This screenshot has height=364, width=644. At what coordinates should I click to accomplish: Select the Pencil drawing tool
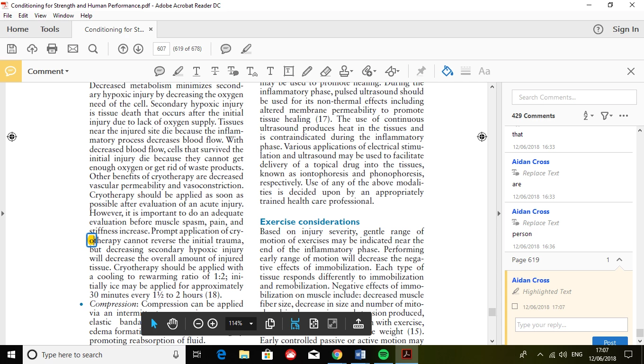point(307,71)
